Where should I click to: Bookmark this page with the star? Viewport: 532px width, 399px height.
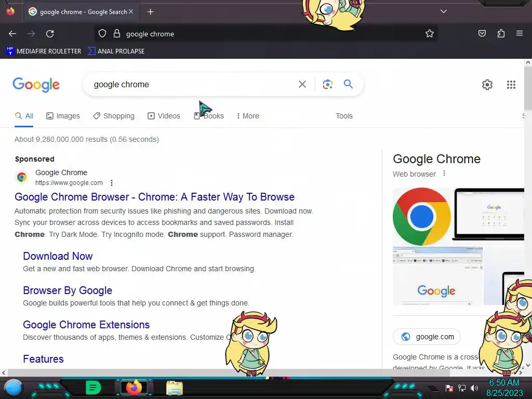(430, 34)
